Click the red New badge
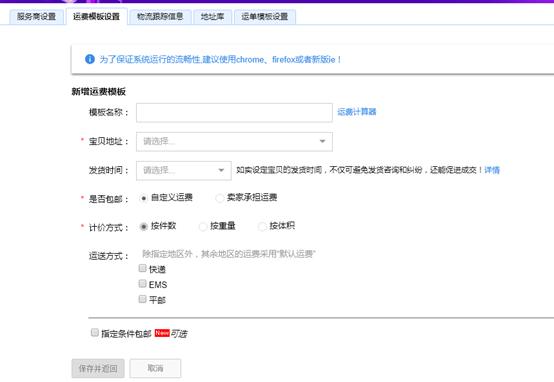Screen dimensions: 554x382 pos(162,333)
